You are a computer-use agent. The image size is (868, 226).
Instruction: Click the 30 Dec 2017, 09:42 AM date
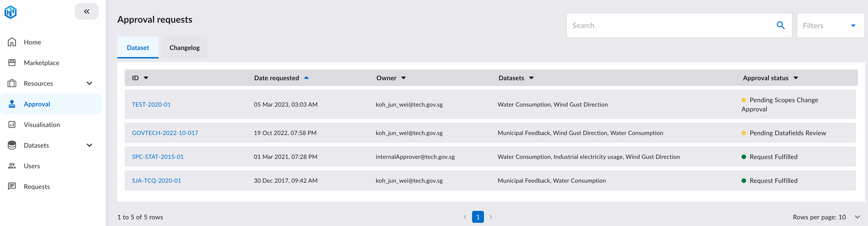tap(286, 181)
